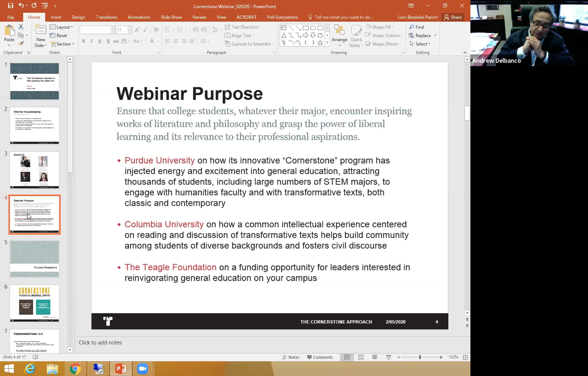Align text left
The width and height of the screenshot is (588, 376).
[168, 41]
